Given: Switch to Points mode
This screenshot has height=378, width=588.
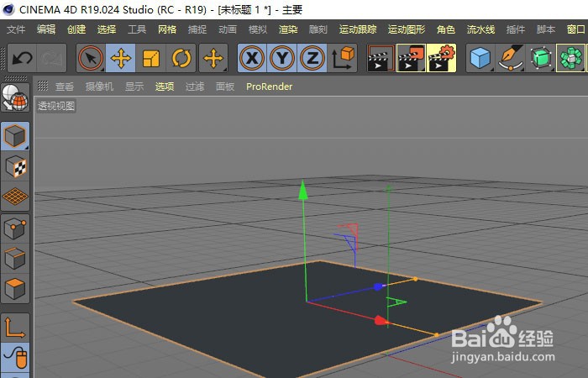Looking at the screenshot, I should point(15,228).
